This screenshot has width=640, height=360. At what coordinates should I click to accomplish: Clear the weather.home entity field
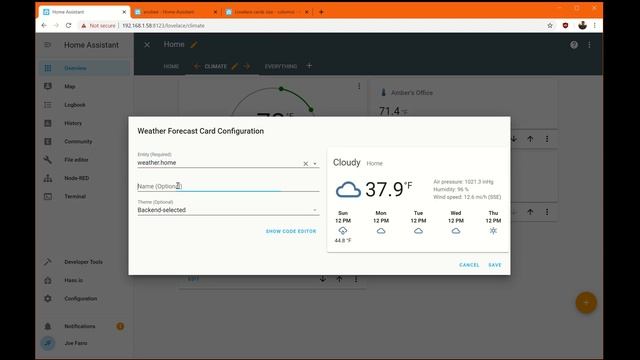[305, 164]
